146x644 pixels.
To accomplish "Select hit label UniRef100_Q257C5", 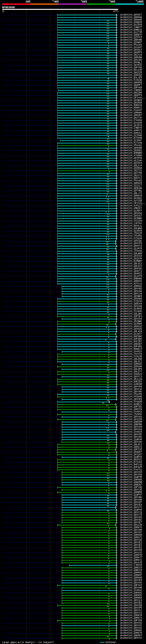I will [x=131, y=37].
